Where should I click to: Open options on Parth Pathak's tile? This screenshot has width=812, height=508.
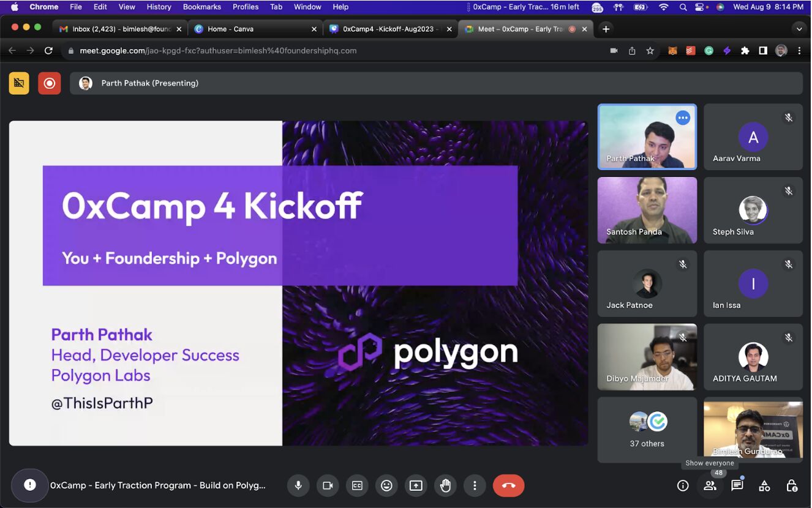(683, 118)
